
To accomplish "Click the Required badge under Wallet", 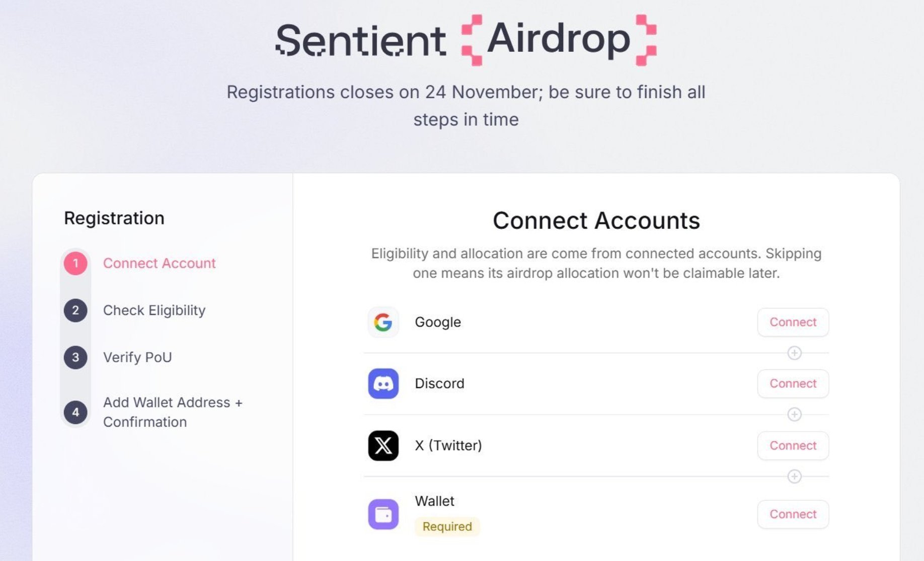I will tap(447, 526).
